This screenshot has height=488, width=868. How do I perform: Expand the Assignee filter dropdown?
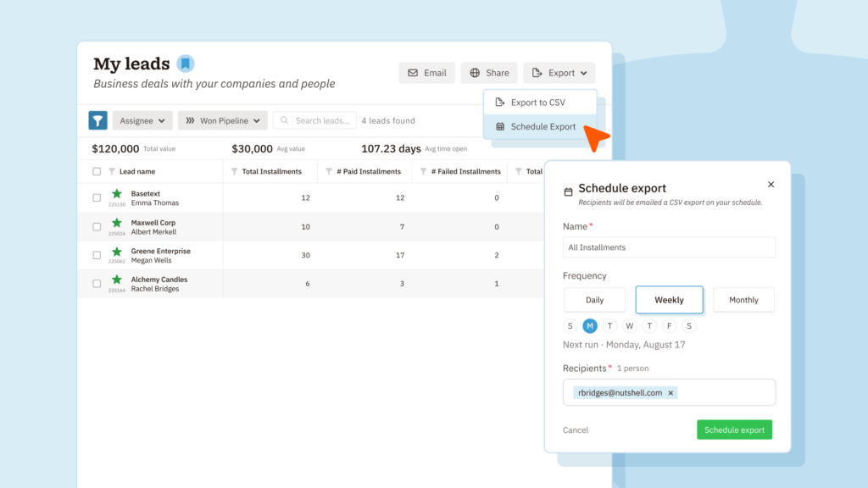(x=142, y=120)
